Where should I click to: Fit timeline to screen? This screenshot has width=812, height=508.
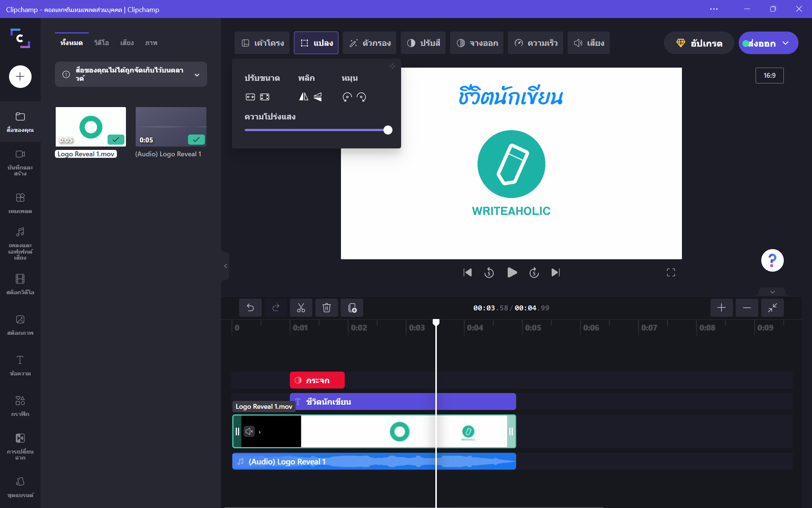pyautogui.click(x=773, y=308)
